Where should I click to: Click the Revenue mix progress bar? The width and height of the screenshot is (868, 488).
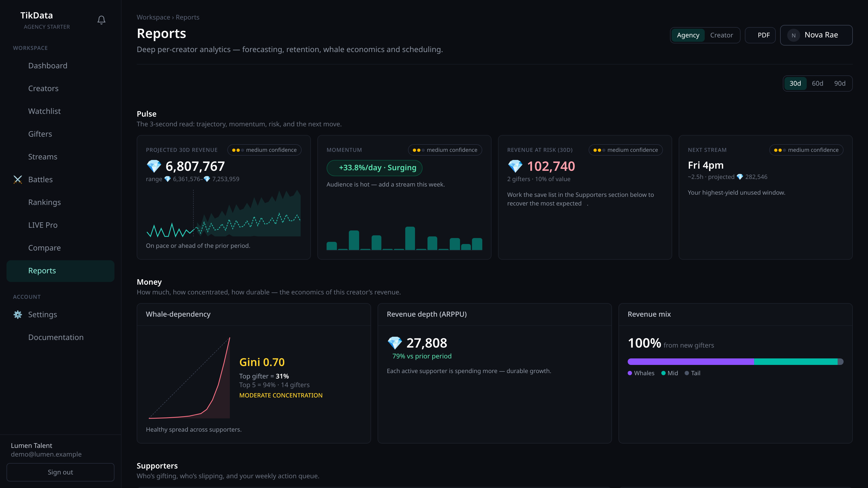tap(735, 362)
